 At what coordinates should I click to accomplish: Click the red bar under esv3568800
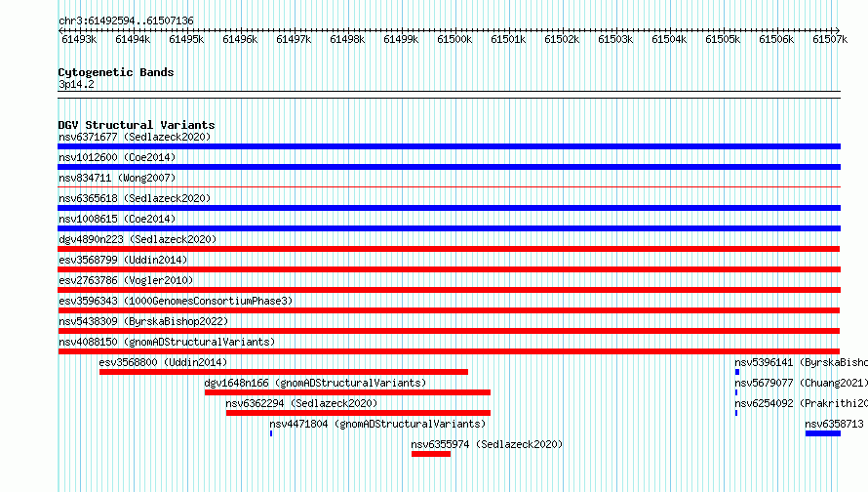(284, 372)
